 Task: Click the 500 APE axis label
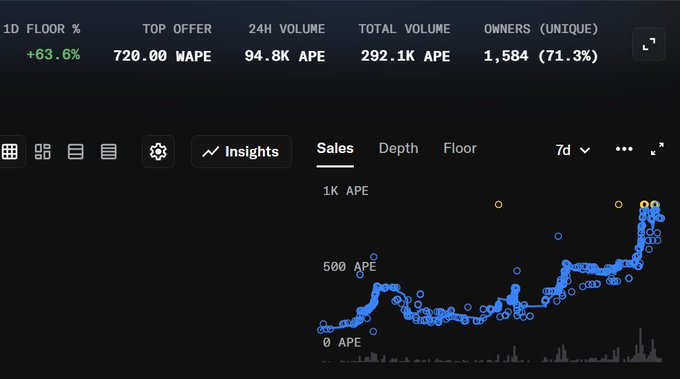[x=350, y=267]
